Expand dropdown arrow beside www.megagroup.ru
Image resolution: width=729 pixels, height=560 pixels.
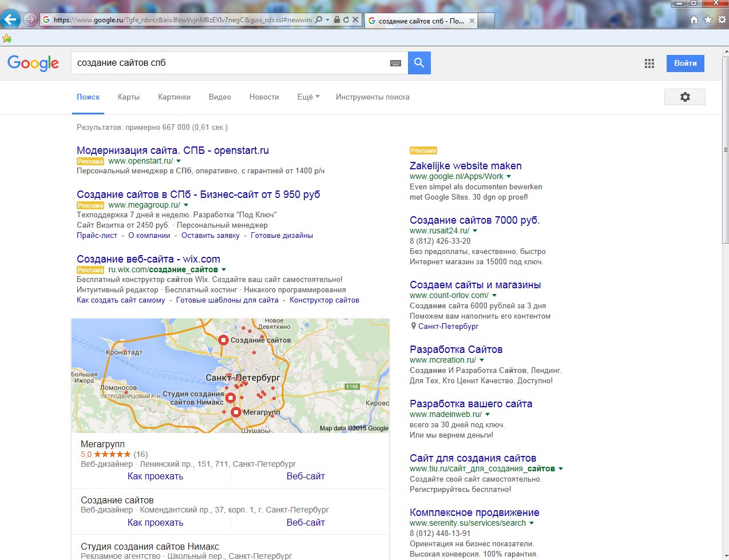186,205
